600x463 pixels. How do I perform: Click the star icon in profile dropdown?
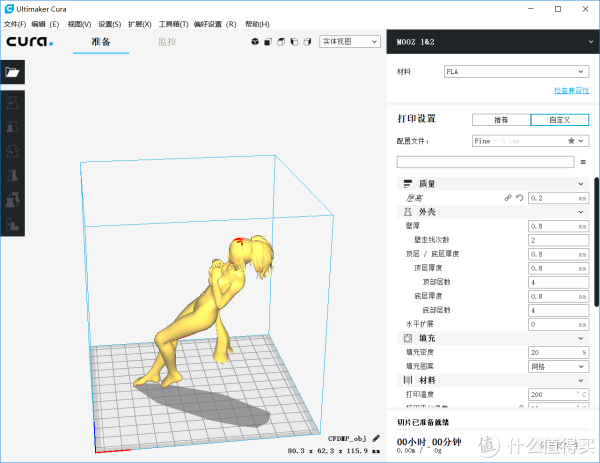click(x=571, y=141)
